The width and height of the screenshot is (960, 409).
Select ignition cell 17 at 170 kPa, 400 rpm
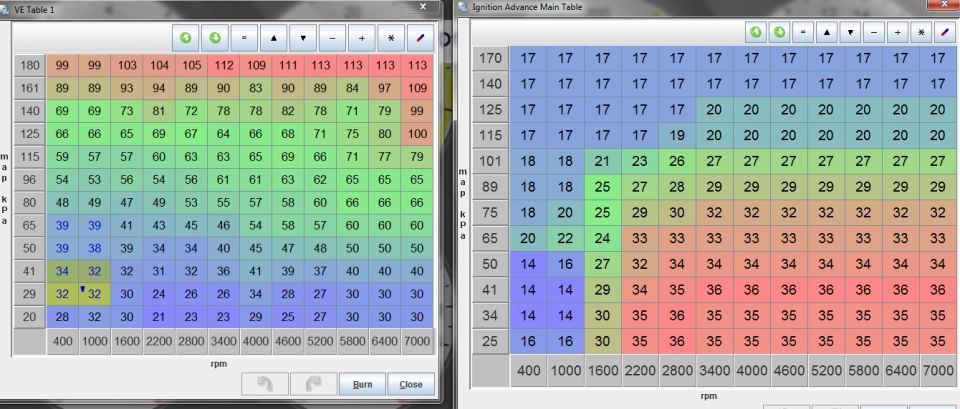[x=528, y=59]
